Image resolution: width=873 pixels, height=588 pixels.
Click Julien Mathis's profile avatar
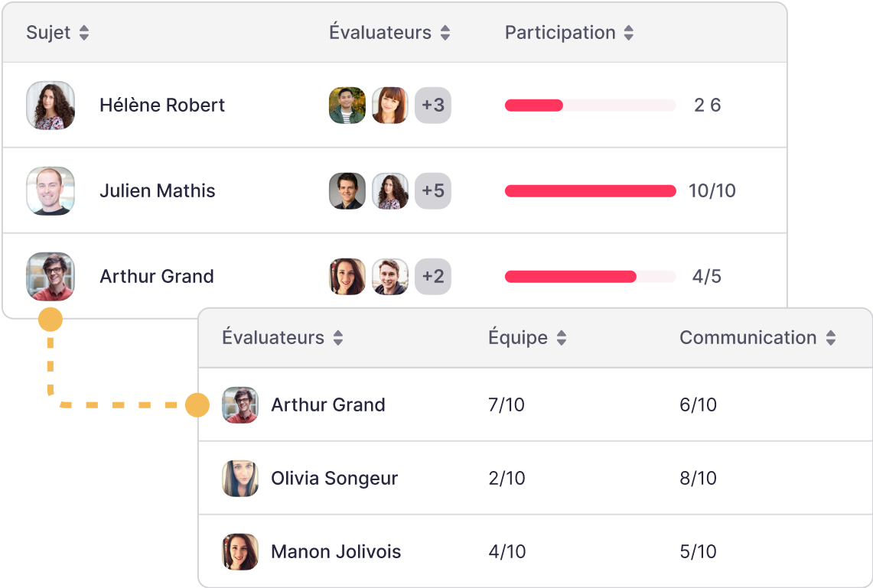50,191
